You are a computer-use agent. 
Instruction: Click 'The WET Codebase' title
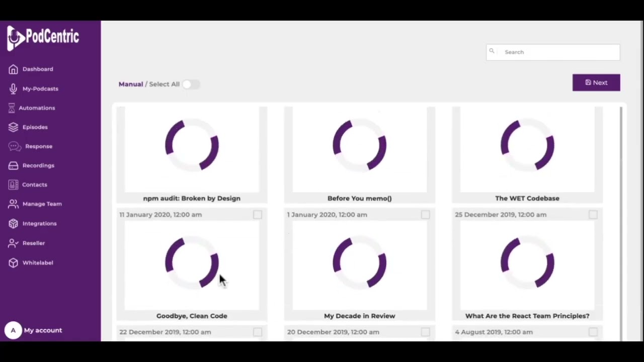527,198
